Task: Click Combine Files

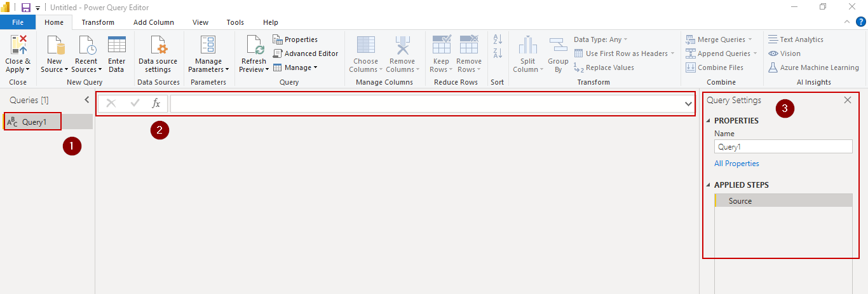Action: coord(714,67)
